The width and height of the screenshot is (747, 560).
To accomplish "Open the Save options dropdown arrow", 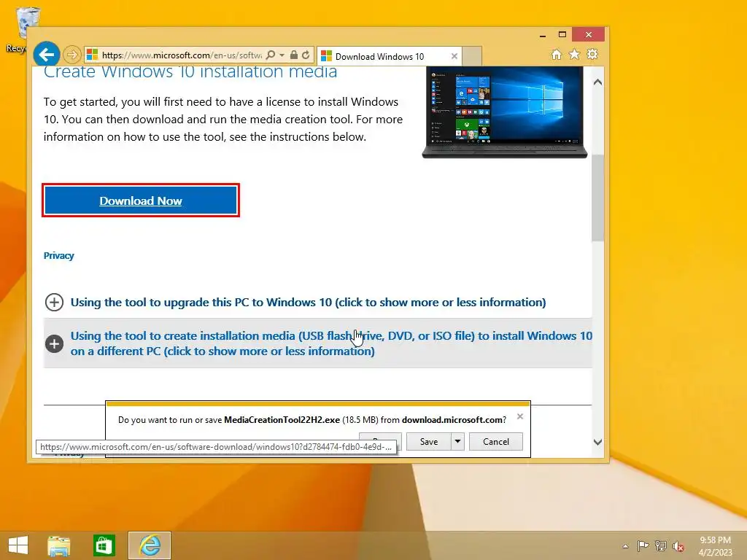I will point(457,441).
